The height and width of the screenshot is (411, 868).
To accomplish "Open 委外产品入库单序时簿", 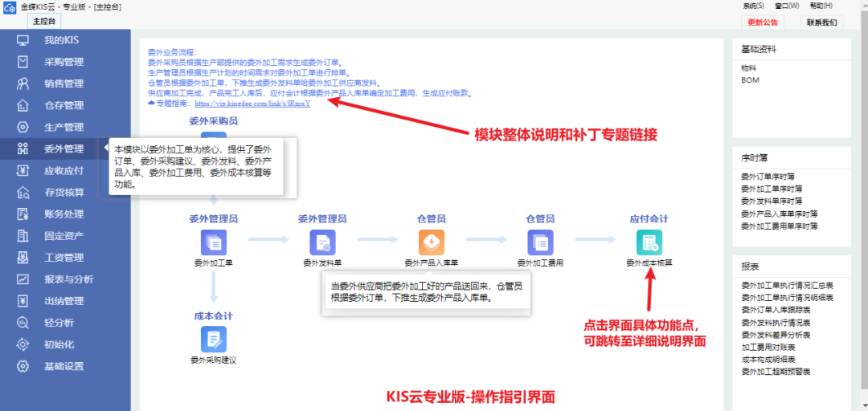I will point(780,214).
